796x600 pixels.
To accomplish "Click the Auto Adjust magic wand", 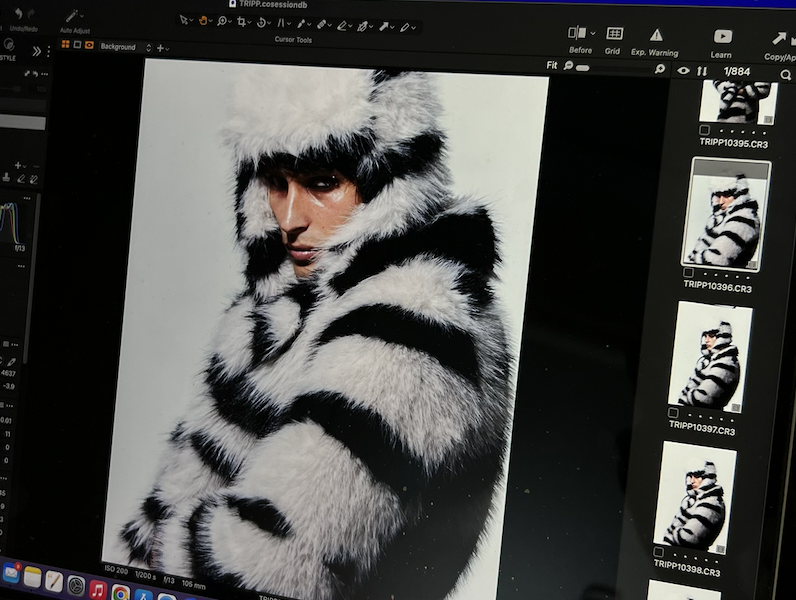I will (72, 16).
